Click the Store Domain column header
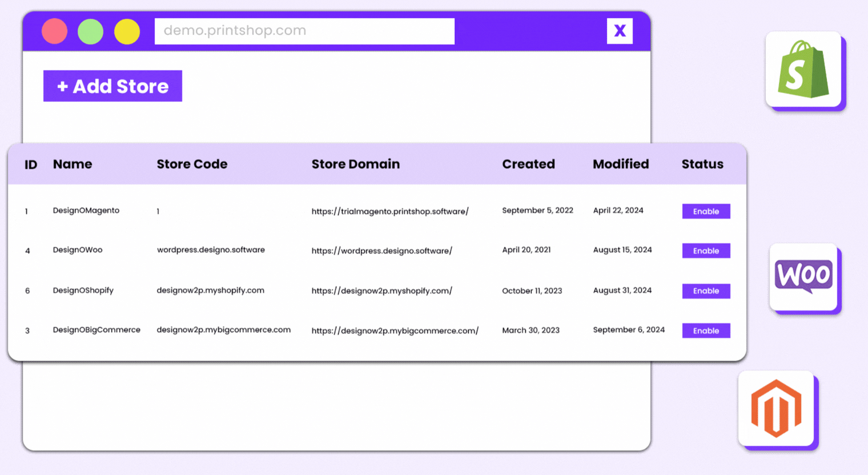Viewport: 868px width, 475px height. pos(356,164)
